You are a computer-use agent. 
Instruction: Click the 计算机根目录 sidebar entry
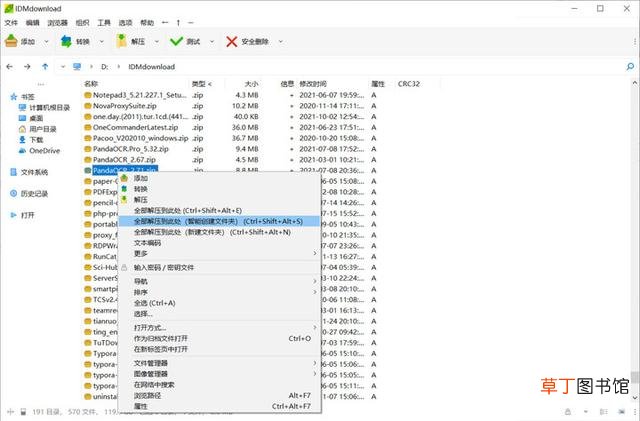coord(49,107)
